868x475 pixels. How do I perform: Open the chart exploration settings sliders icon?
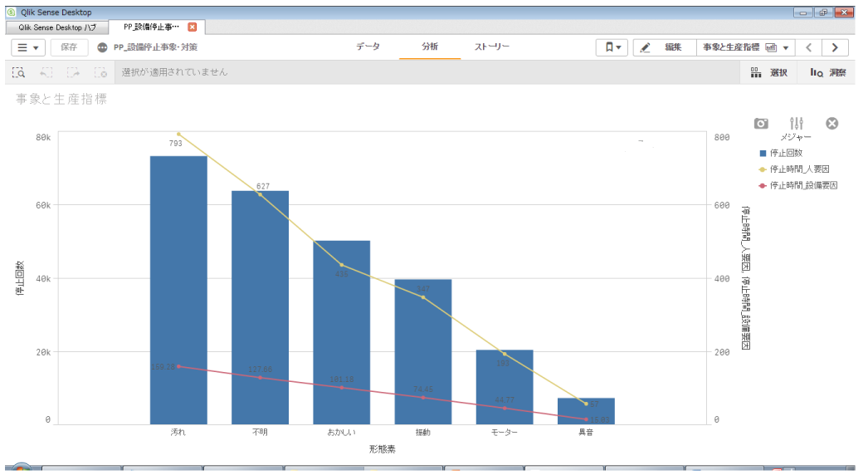(x=797, y=123)
